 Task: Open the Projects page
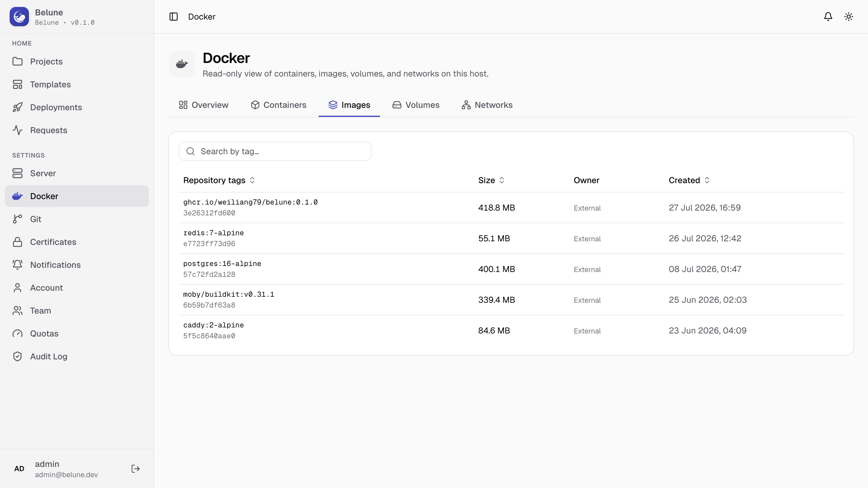pyautogui.click(x=77, y=61)
